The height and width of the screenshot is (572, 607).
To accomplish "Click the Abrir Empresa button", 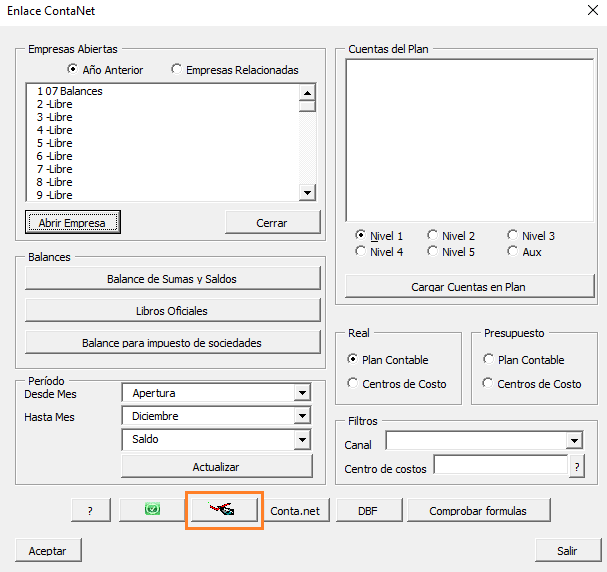I will [x=73, y=222].
